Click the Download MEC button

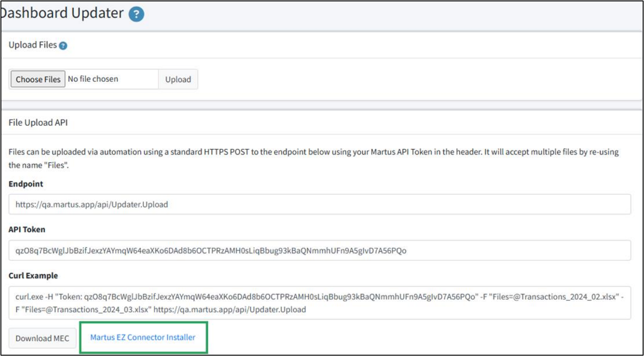[x=43, y=338]
